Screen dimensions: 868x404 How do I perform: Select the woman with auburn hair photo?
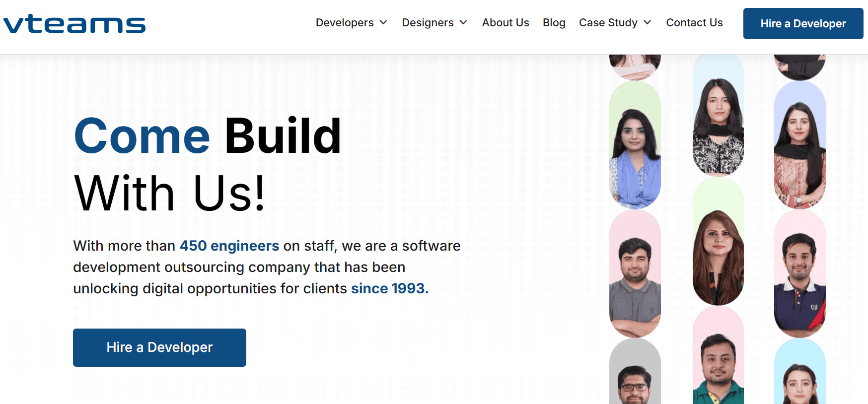click(x=718, y=242)
